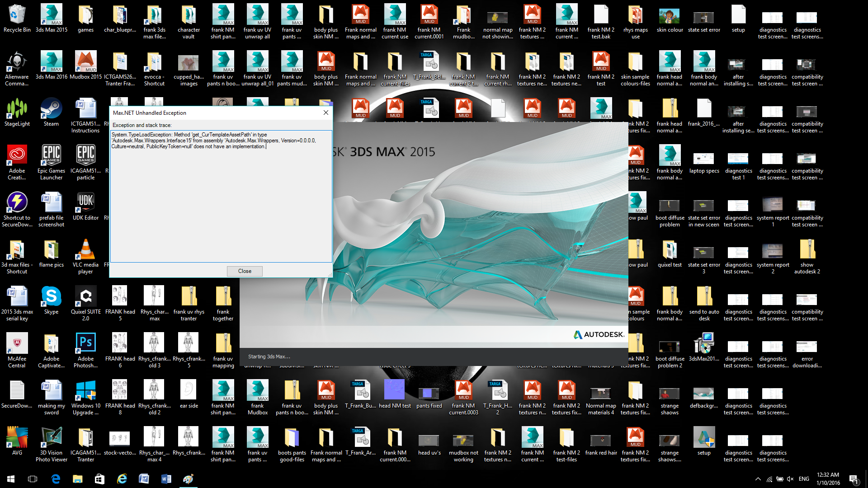Click Close in the Max.NET exception dialog
Image resolution: width=868 pixels, height=488 pixels.
point(245,271)
